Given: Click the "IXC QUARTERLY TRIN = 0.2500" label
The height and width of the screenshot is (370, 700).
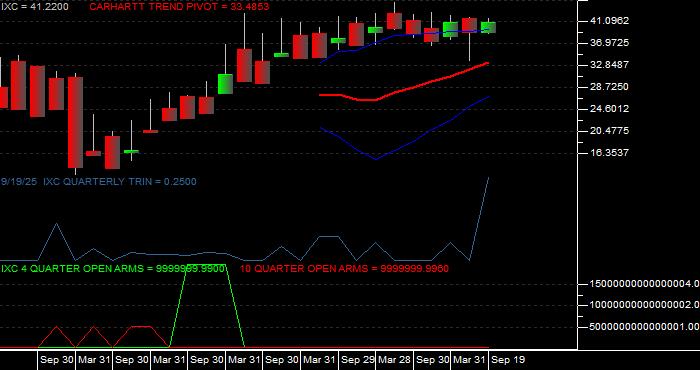Looking at the screenshot, I should pos(120,182).
